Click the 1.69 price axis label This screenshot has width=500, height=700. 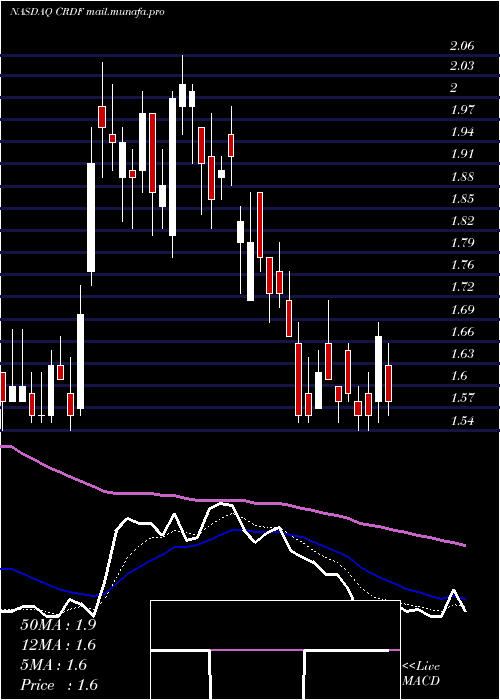tap(462, 309)
